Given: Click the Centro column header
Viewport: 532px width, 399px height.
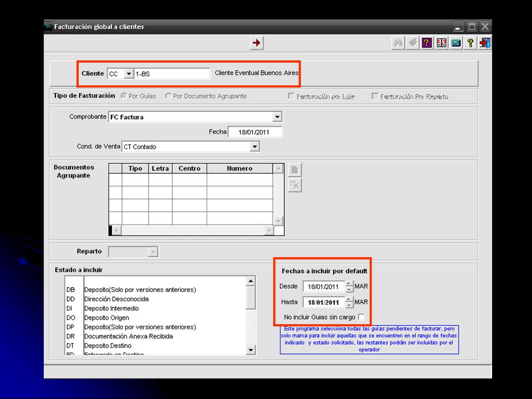Looking at the screenshot, I should tap(190, 168).
